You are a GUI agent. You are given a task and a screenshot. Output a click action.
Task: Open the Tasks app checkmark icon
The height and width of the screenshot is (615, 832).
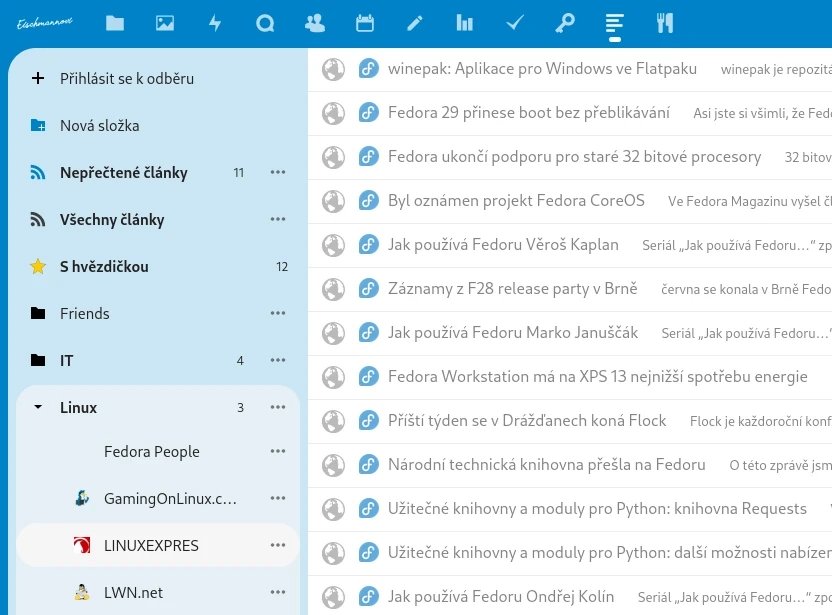[514, 22]
